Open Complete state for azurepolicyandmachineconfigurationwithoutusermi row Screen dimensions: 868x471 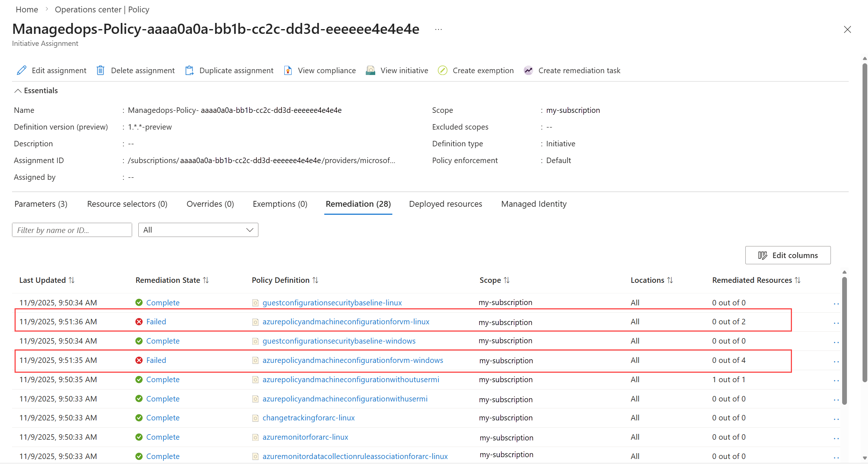(x=163, y=380)
